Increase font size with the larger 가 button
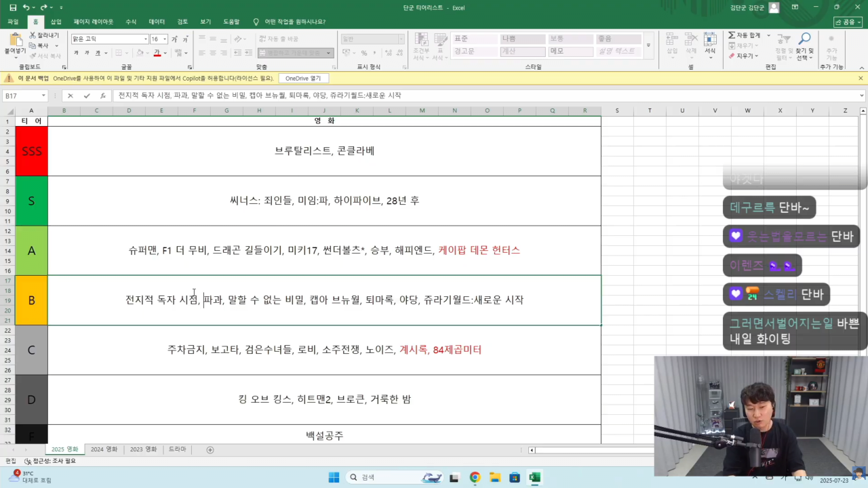The width and height of the screenshot is (868, 488). [174, 39]
